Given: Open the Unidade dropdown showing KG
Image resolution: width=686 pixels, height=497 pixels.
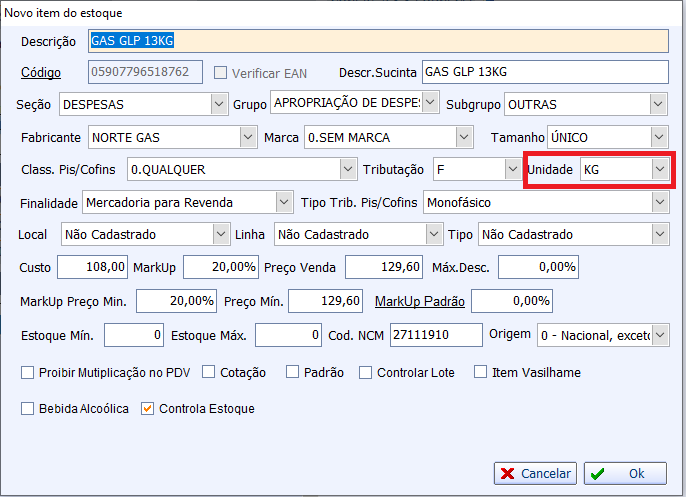Looking at the screenshot, I should (x=659, y=169).
